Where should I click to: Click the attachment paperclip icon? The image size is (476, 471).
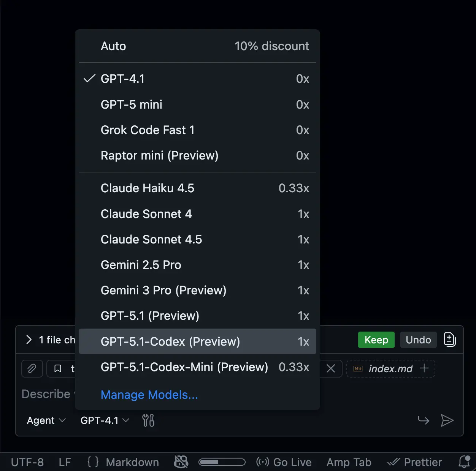32,368
